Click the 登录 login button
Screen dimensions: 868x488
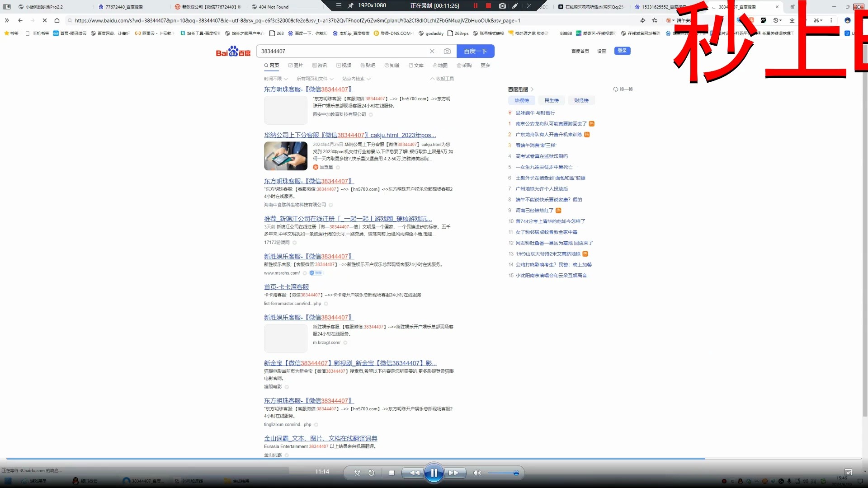622,51
